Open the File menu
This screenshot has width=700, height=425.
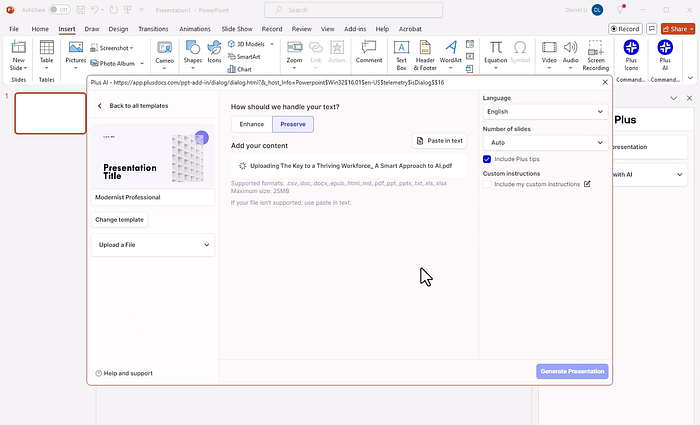coord(14,29)
